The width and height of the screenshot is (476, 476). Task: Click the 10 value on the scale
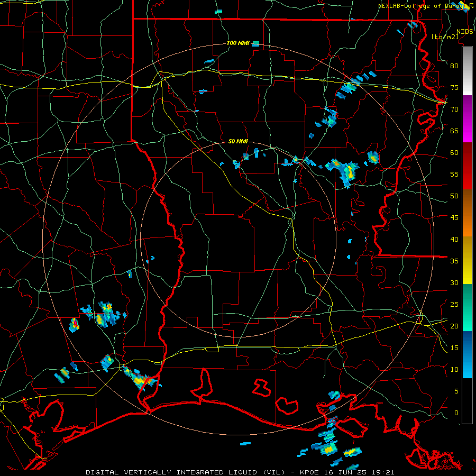click(454, 370)
